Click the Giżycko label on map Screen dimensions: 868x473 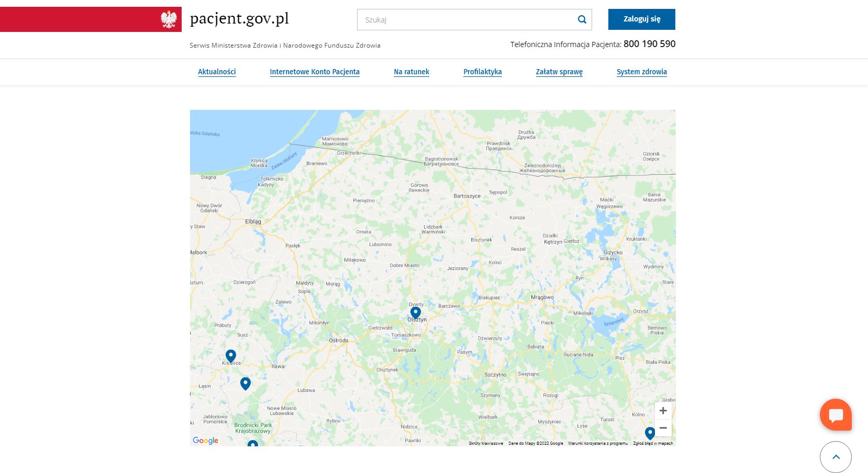pos(613,252)
